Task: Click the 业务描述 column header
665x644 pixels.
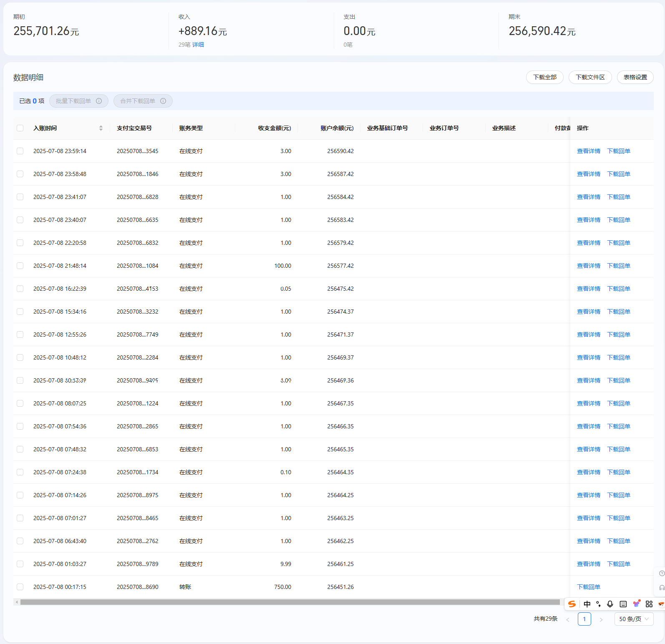Action: pyautogui.click(x=504, y=128)
